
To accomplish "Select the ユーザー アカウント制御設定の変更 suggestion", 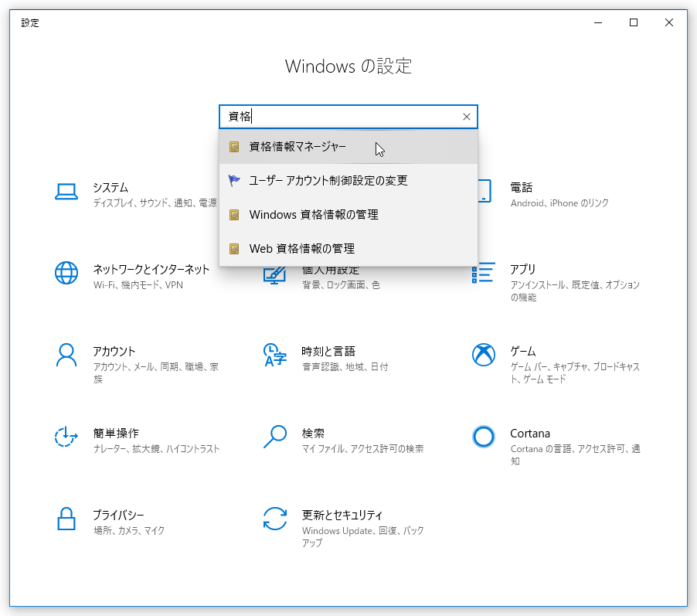I will tap(348, 181).
